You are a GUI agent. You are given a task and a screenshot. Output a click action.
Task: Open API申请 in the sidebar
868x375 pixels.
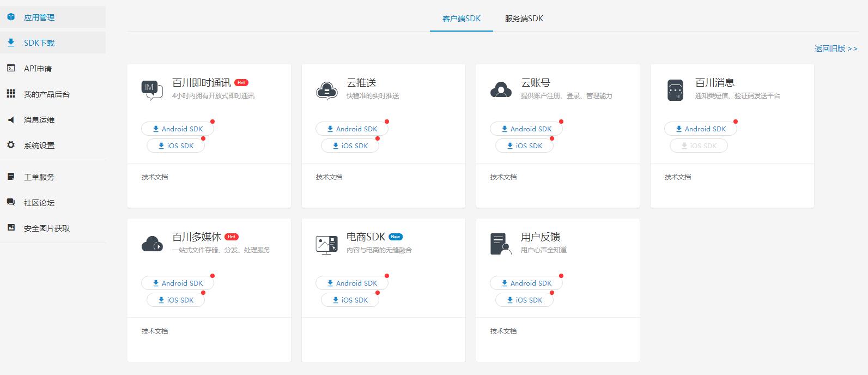point(53,68)
